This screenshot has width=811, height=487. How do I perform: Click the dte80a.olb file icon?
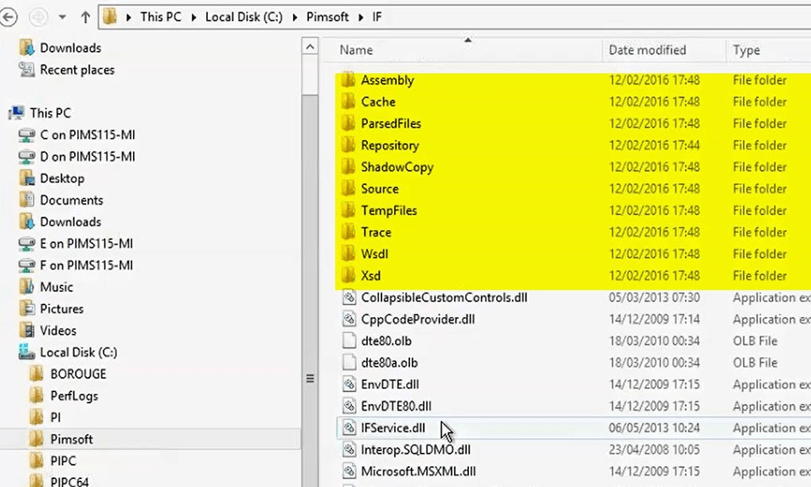pyautogui.click(x=349, y=362)
